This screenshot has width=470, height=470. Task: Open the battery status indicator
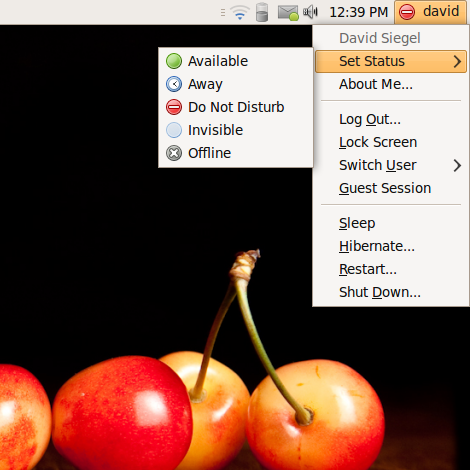[262, 12]
